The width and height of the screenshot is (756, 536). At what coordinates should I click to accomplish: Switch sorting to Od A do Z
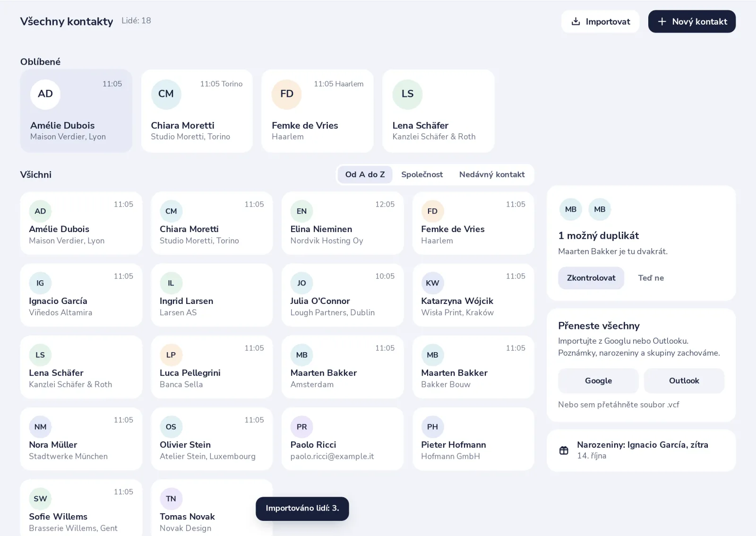pyautogui.click(x=365, y=174)
